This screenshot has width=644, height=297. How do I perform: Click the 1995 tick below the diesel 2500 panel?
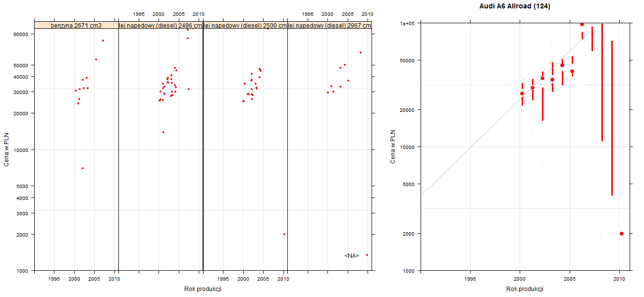pyautogui.click(x=223, y=279)
